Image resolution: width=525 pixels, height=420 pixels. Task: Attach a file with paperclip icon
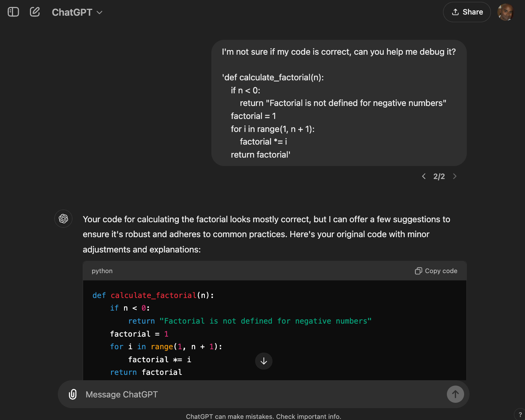pos(73,394)
